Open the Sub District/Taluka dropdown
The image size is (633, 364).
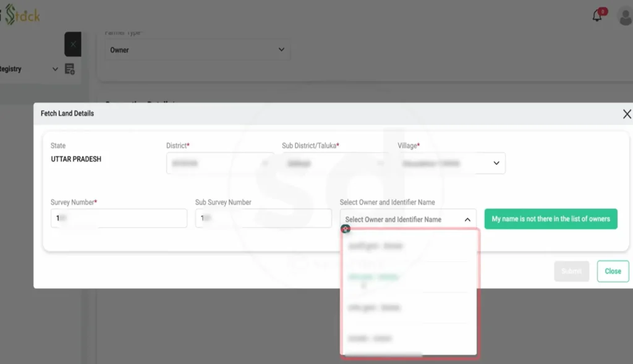[x=336, y=163]
